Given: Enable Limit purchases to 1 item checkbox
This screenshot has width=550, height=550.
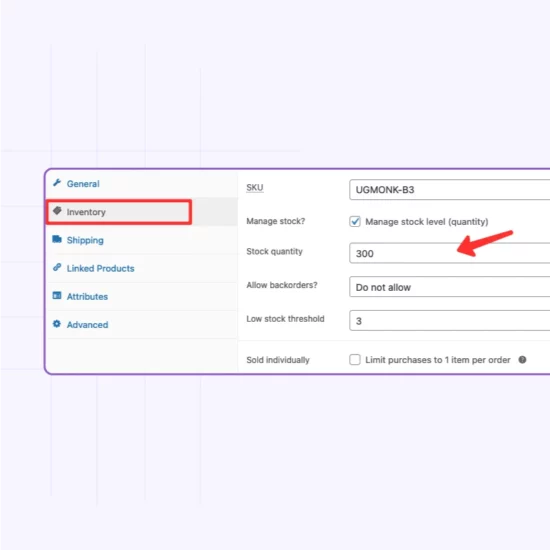Looking at the screenshot, I should click(x=355, y=360).
